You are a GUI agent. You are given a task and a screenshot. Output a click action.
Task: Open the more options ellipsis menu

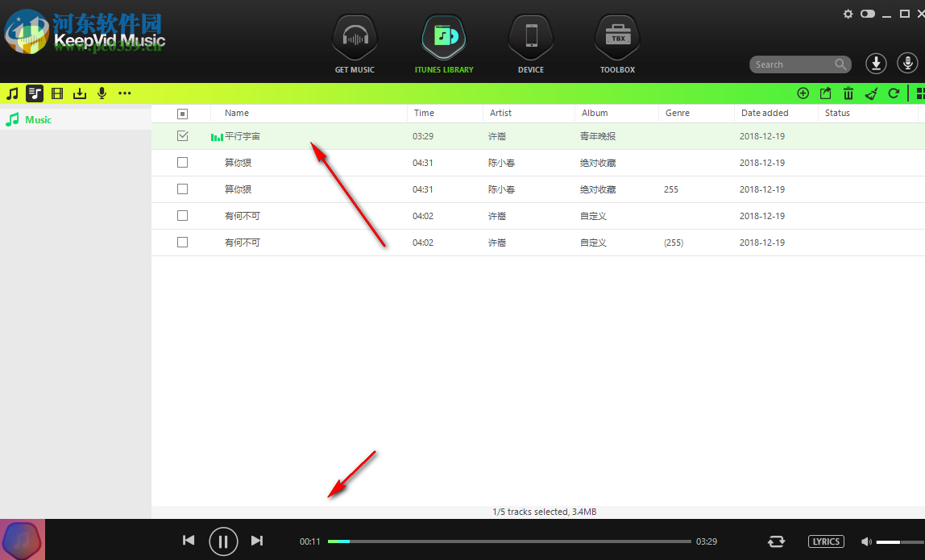tap(125, 93)
